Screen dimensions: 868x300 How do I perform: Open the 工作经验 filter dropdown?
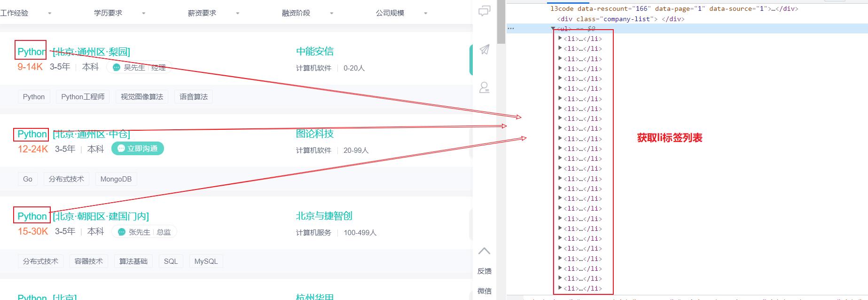[x=26, y=13]
